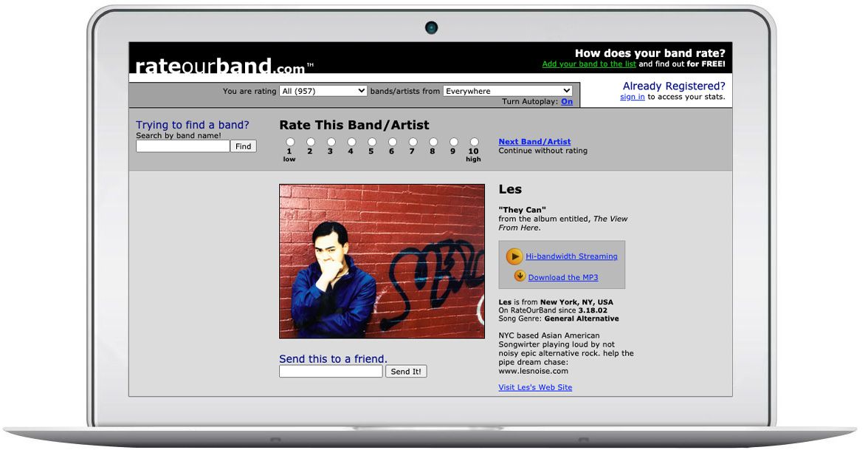
Task: Click the orange play icon for streaming
Action: [514, 256]
